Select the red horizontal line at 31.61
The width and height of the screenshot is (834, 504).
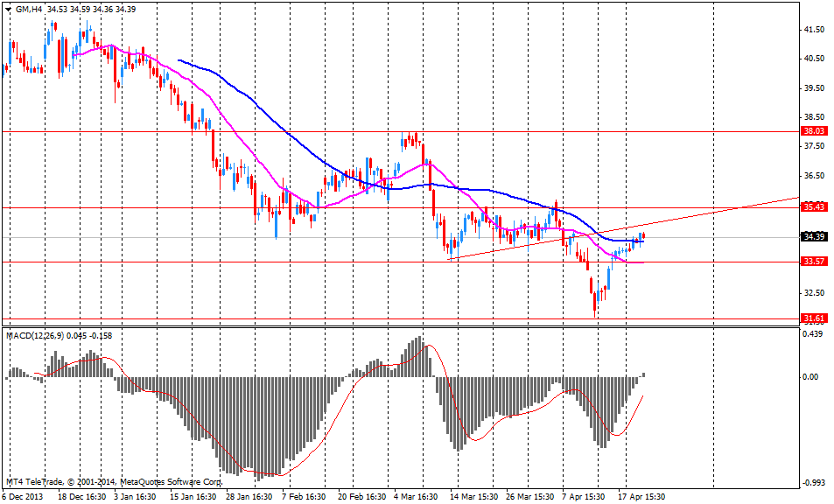point(399,319)
